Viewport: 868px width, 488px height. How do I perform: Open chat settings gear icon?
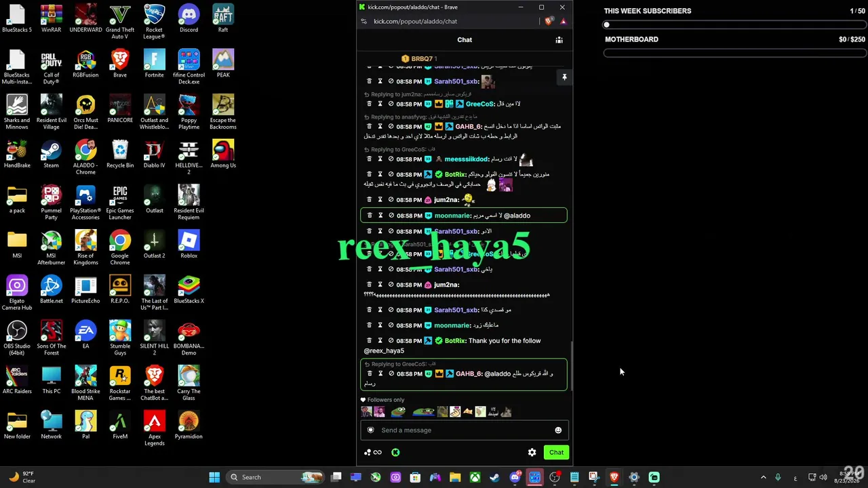pyautogui.click(x=532, y=453)
